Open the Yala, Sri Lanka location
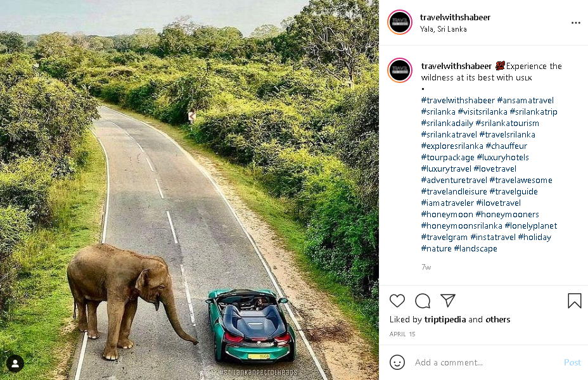This screenshot has width=588, height=380. [444, 29]
